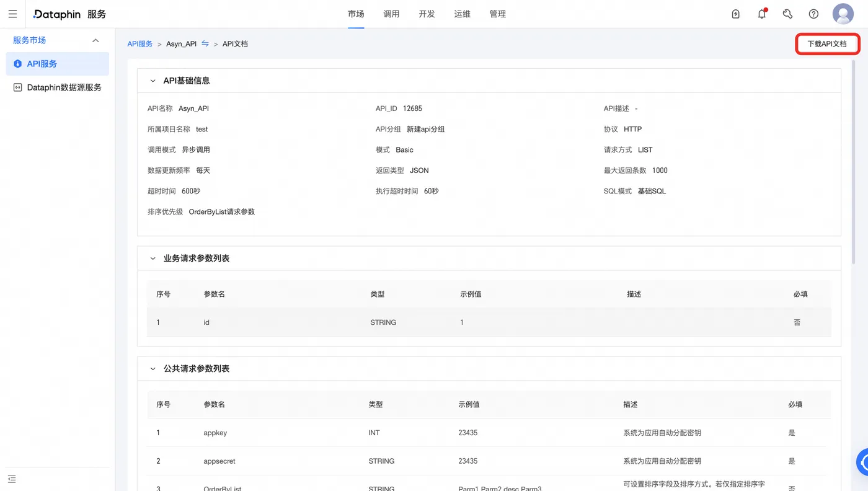
Task: Click the API分组 value 新建api分组
Action: (426, 129)
